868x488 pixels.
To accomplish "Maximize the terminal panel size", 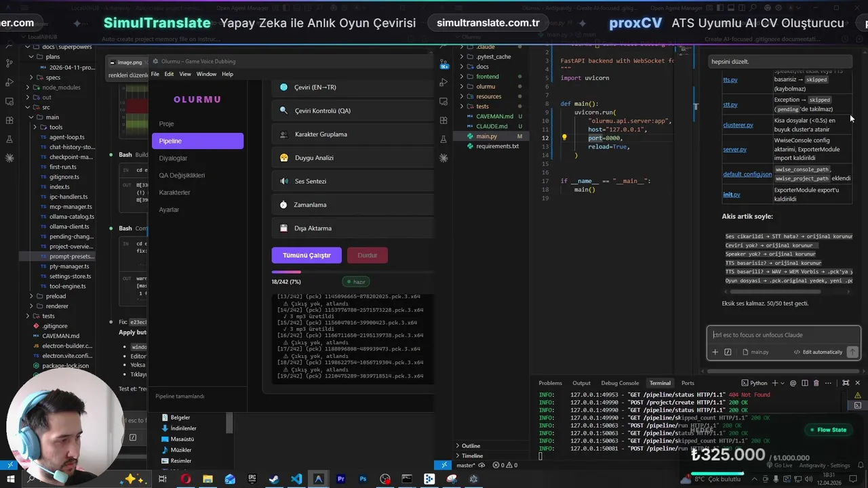I will click(x=845, y=383).
